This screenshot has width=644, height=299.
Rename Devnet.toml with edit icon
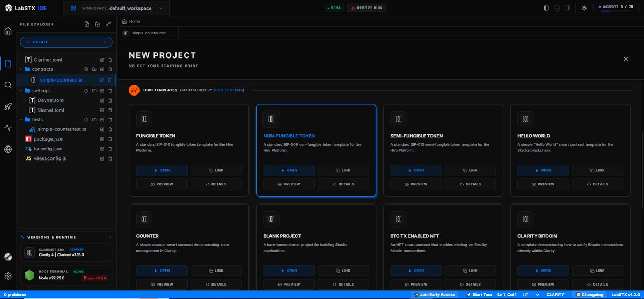[x=102, y=100]
